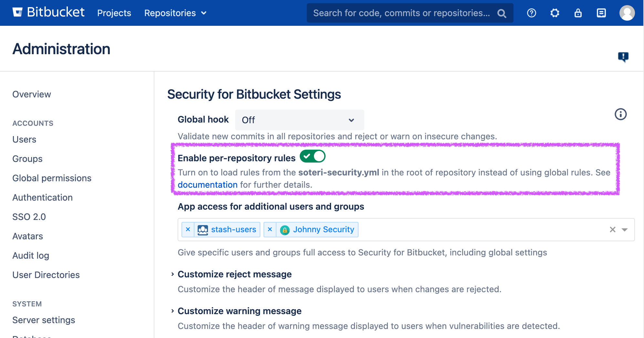Go to the Audit log page
The height and width of the screenshot is (338, 644).
point(31,255)
